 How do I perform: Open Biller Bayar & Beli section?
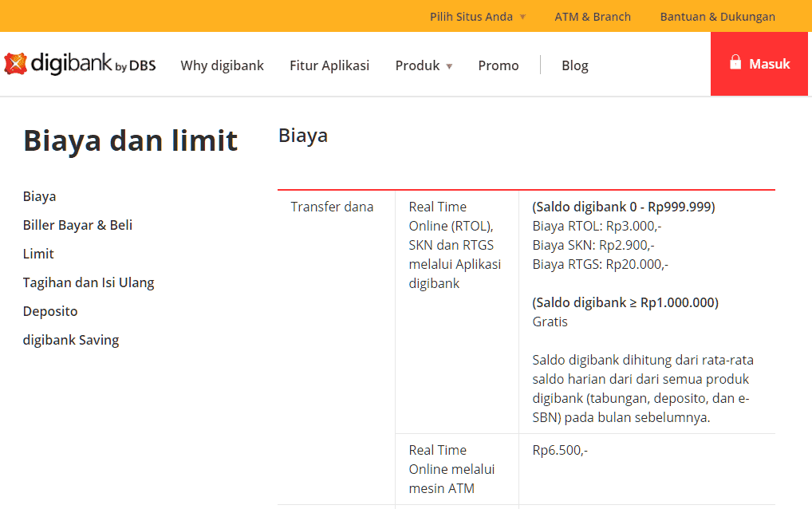(x=77, y=224)
